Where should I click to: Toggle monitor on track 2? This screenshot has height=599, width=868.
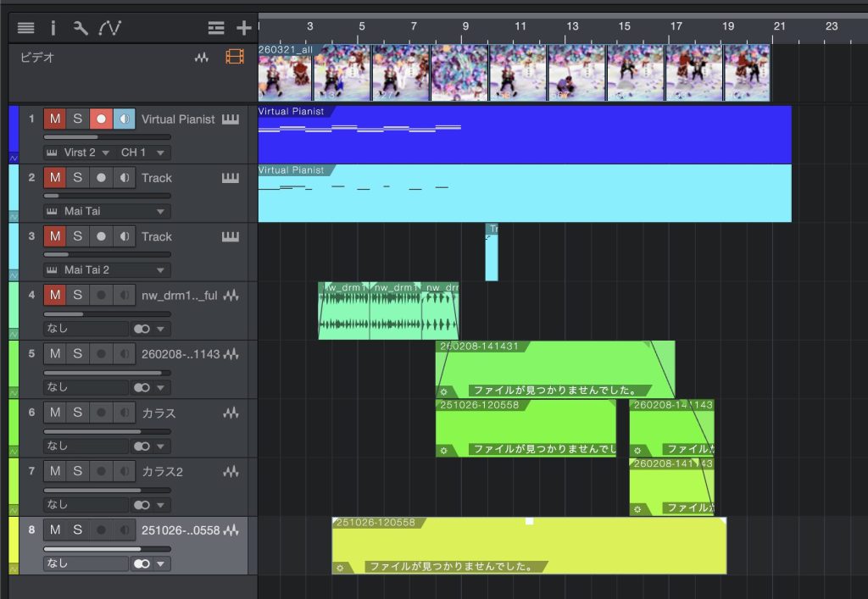[x=124, y=178]
